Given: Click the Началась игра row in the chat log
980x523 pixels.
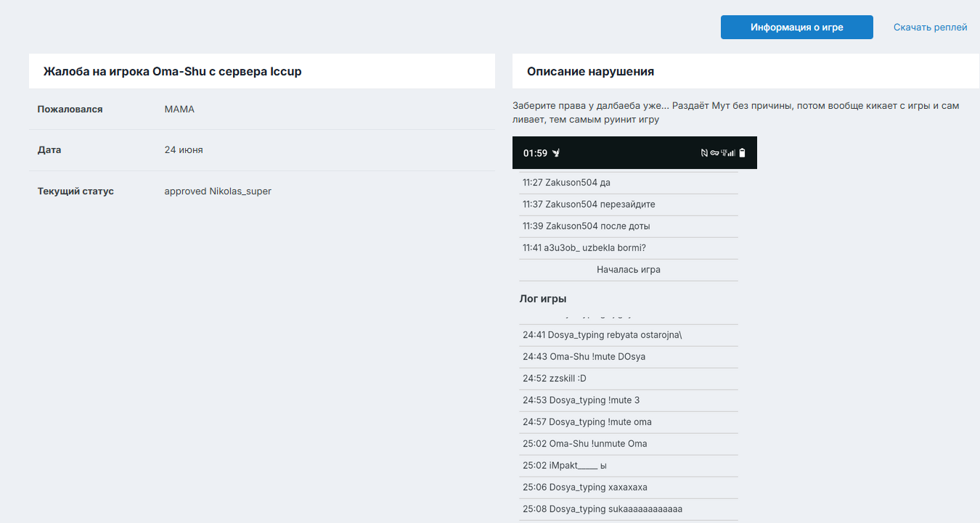Looking at the screenshot, I should (x=629, y=270).
